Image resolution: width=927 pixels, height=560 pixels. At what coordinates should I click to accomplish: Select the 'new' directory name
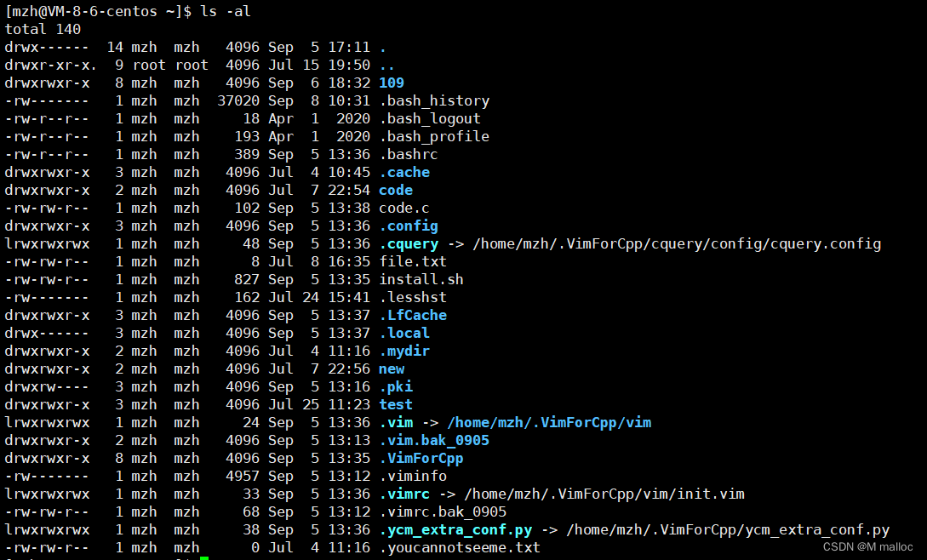[x=392, y=369]
